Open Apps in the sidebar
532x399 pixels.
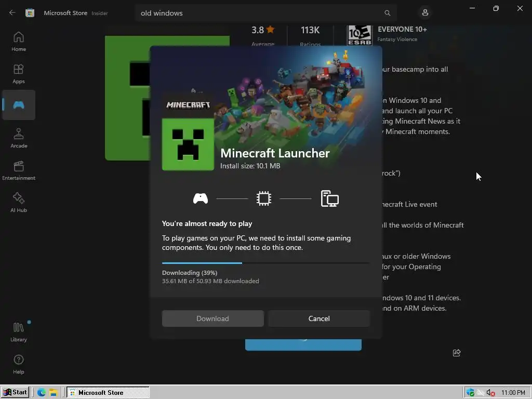click(x=19, y=74)
